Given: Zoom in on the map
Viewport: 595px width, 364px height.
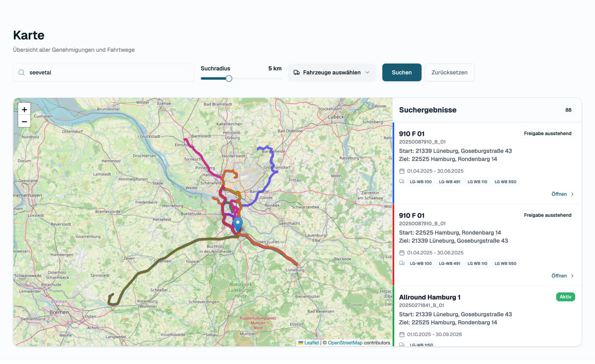Looking at the screenshot, I should pyautogui.click(x=24, y=109).
